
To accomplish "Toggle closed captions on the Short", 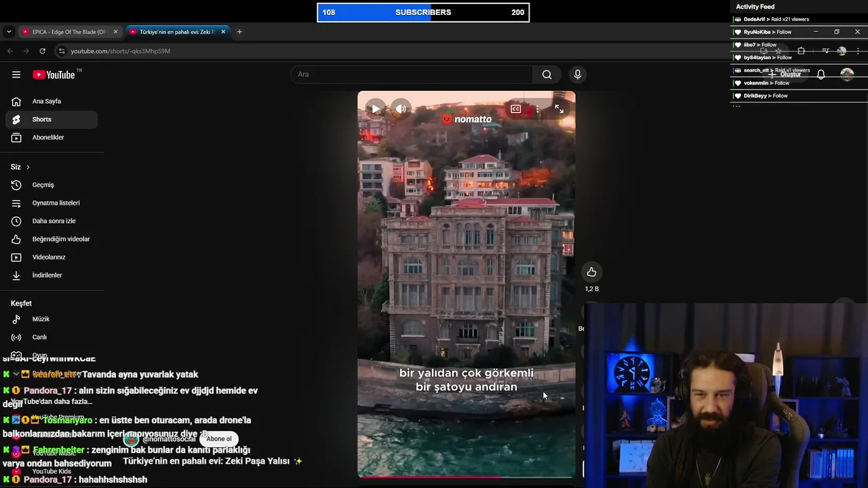I will pyautogui.click(x=515, y=108).
